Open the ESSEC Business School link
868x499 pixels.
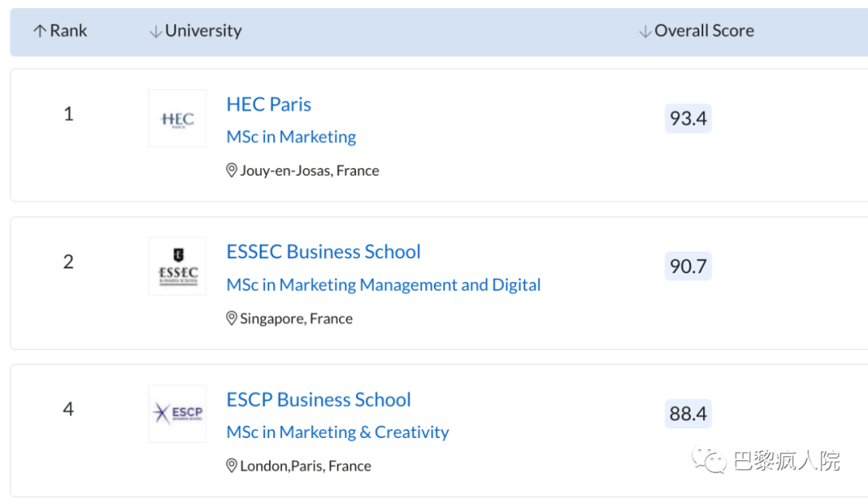click(x=323, y=252)
